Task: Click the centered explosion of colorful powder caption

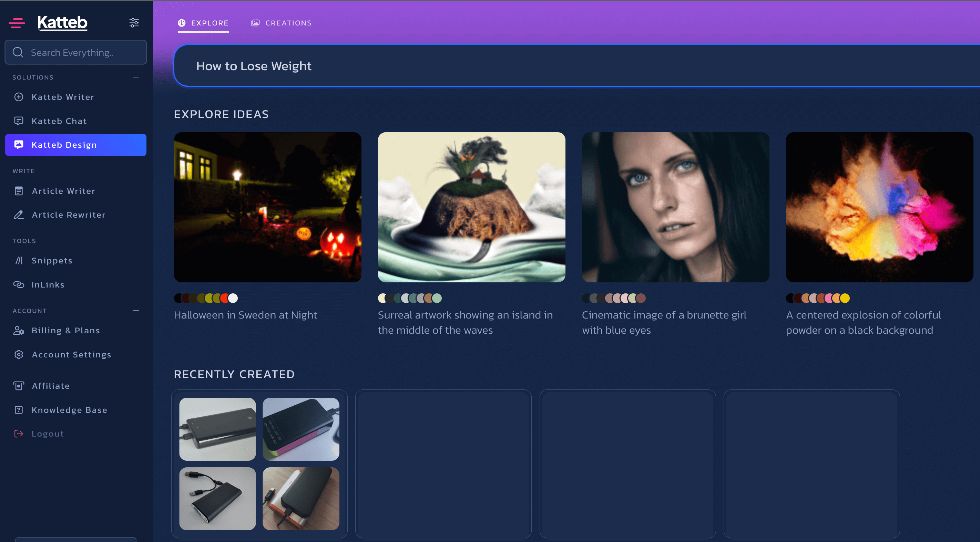Action: (x=864, y=322)
